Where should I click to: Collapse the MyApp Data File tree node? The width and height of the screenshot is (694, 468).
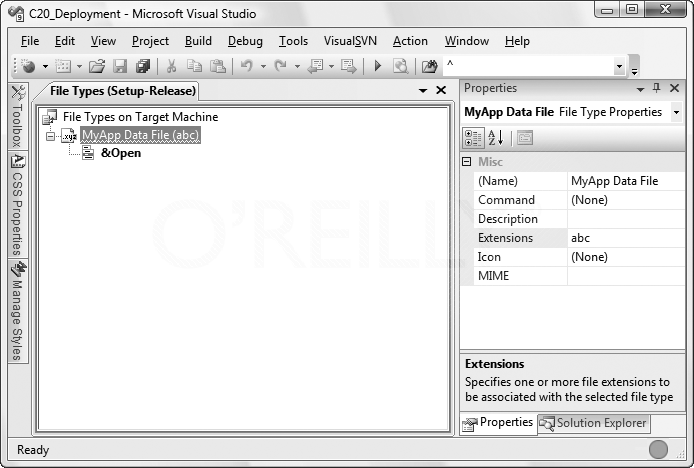(x=50, y=136)
